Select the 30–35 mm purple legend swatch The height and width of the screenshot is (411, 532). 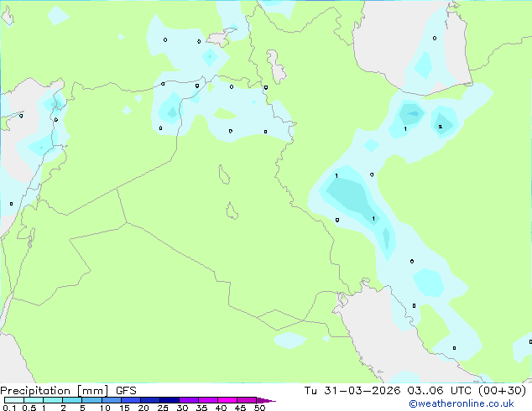(188, 400)
